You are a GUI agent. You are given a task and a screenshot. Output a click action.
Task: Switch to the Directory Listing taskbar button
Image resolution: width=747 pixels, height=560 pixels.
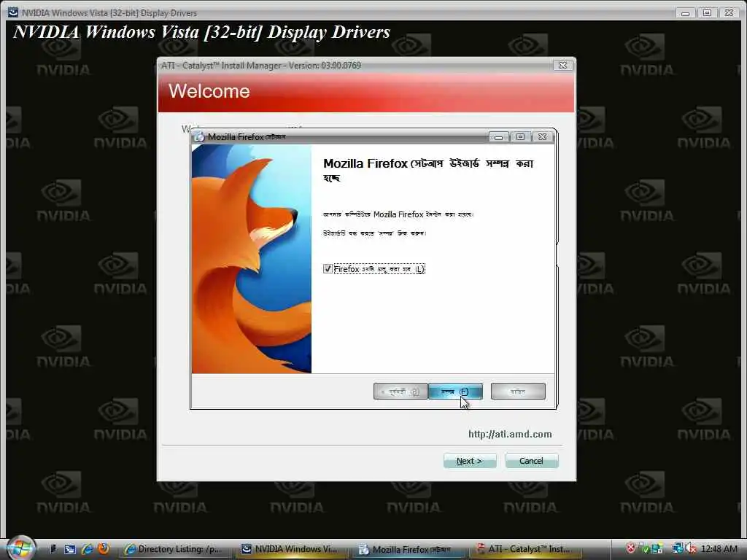pyautogui.click(x=174, y=549)
